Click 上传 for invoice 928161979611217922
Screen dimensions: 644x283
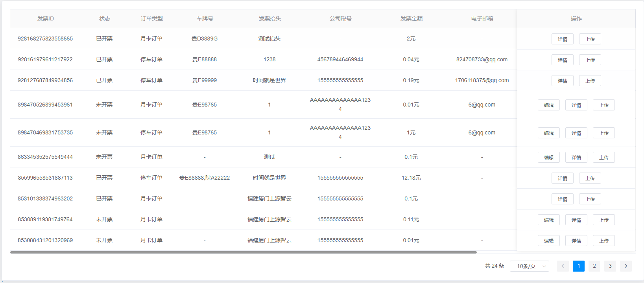tap(590, 60)
